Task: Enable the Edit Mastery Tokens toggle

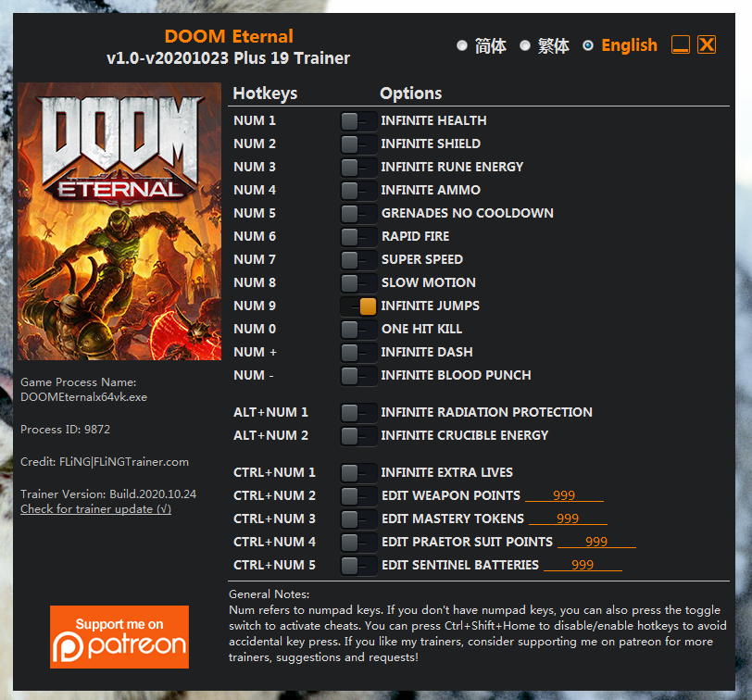Action: point(358,519)
